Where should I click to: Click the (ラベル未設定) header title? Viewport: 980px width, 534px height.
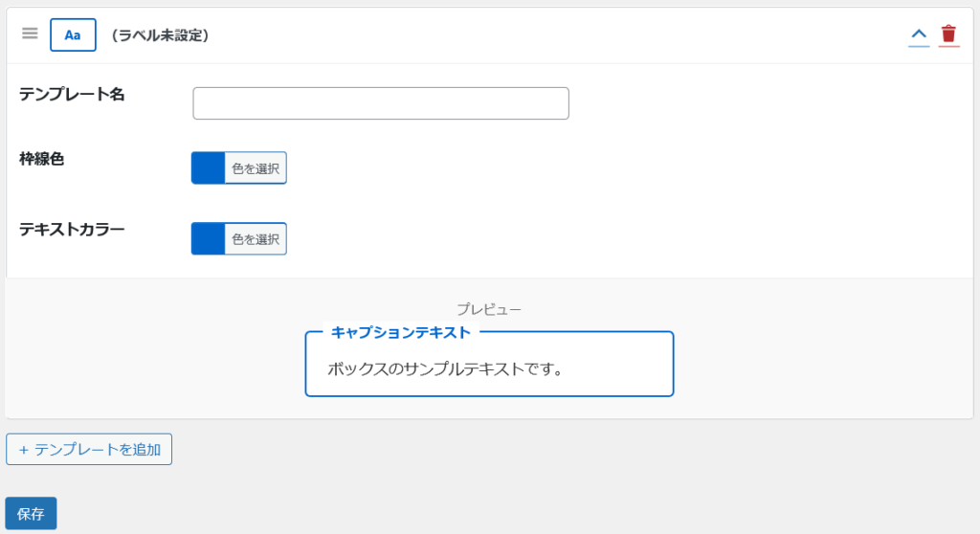coord(160,35)
